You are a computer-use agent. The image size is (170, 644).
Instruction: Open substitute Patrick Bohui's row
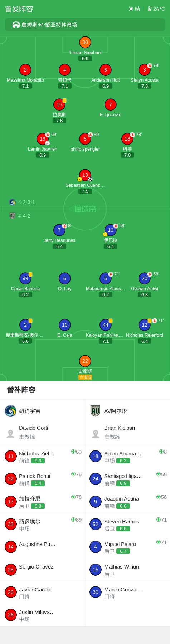coord(43,479)
